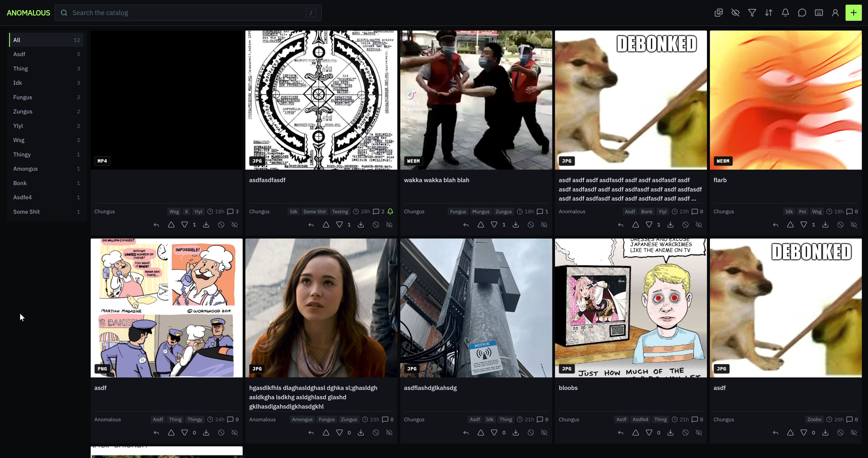
Task: Toggle hidden threads icon in the header
Action: 736,13
